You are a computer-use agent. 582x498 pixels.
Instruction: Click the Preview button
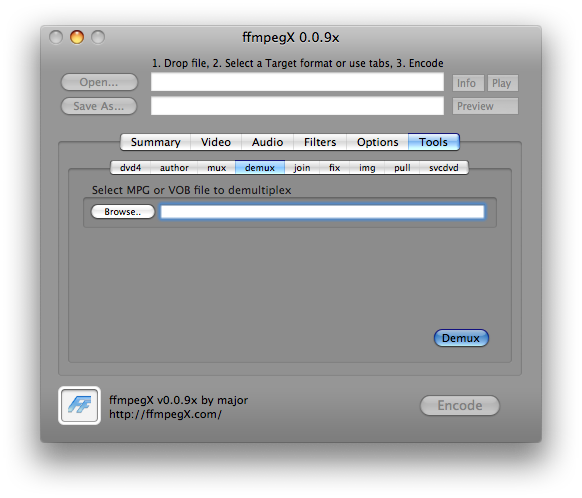(x=485, y=106)
